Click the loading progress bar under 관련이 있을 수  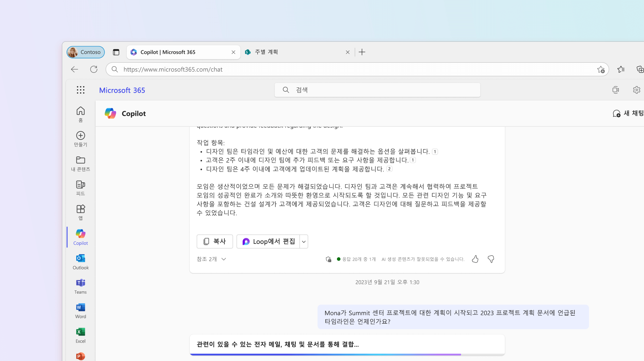(347, 355)
